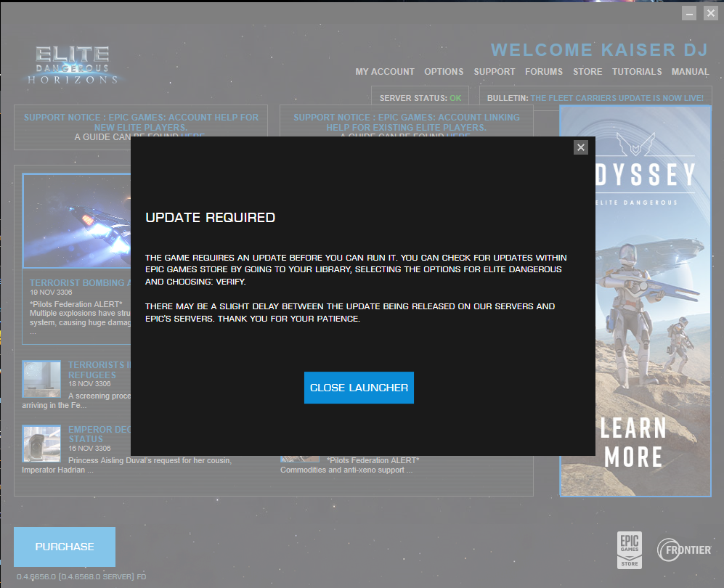
Task: Open the Terrorists Refugees news headline
Action: point(99,369)
